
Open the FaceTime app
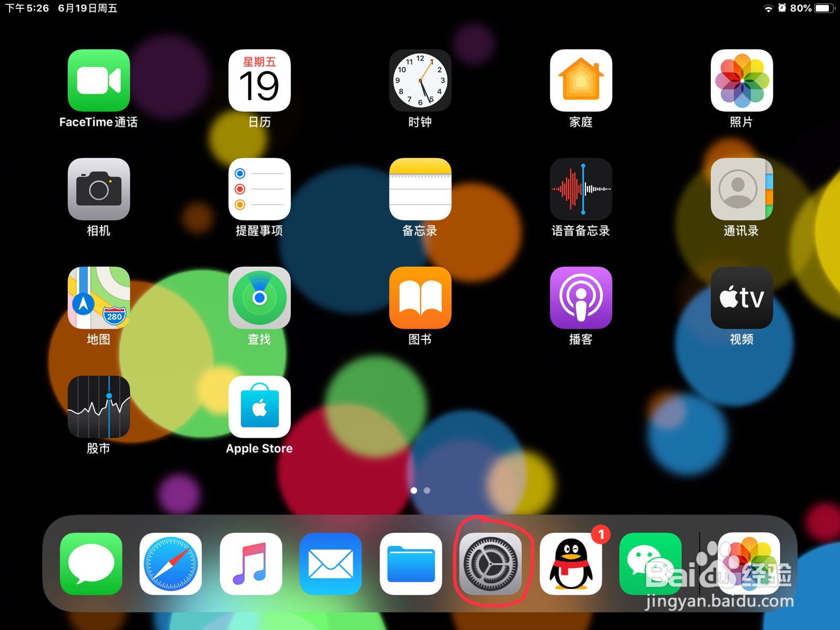(99, 80)
